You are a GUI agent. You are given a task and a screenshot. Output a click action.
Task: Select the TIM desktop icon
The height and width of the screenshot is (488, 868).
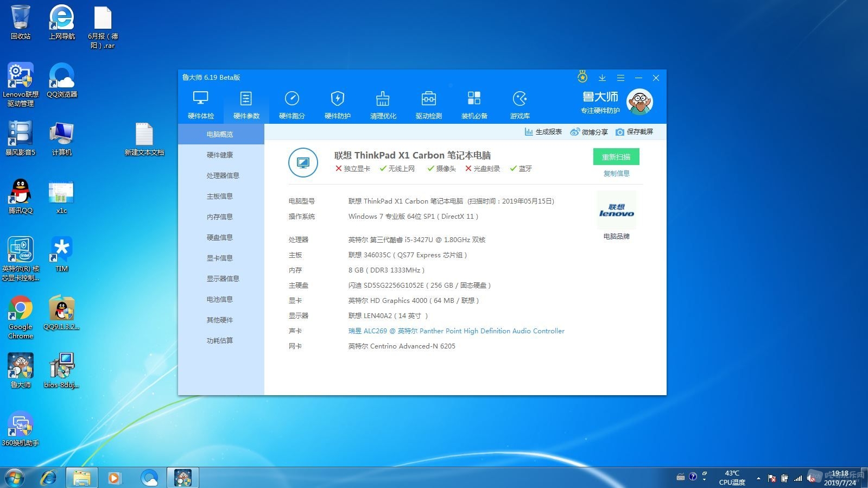[62, 255]
